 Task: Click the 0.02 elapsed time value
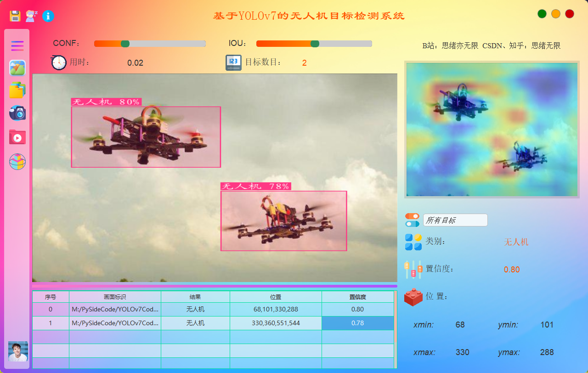click(x=136, y=63)
